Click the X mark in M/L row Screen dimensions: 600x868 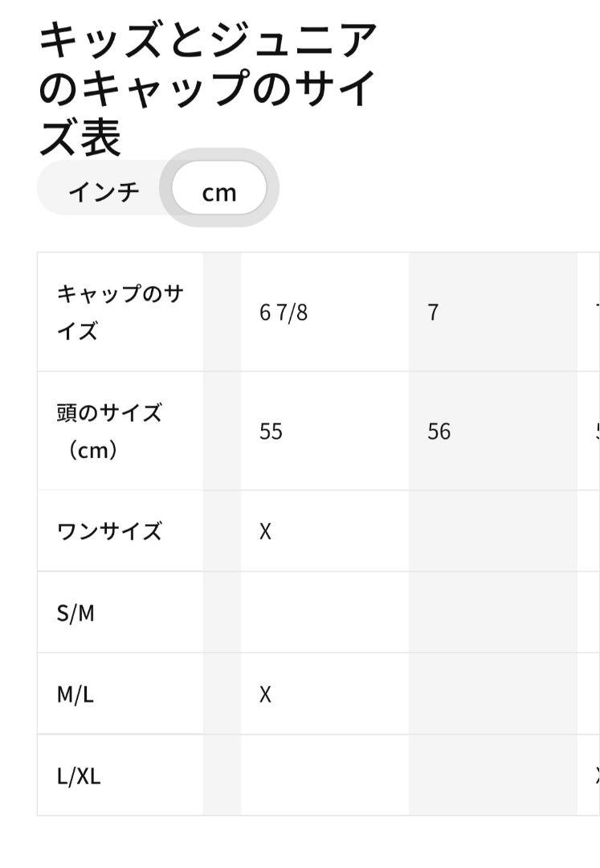(x=265, y=694)
